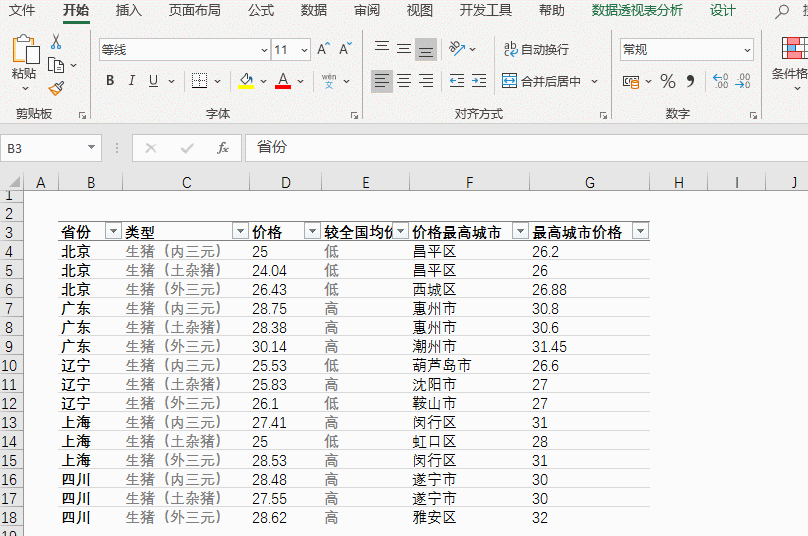
Task: Click the Cut scissors icon
Action: click(56, 42)
